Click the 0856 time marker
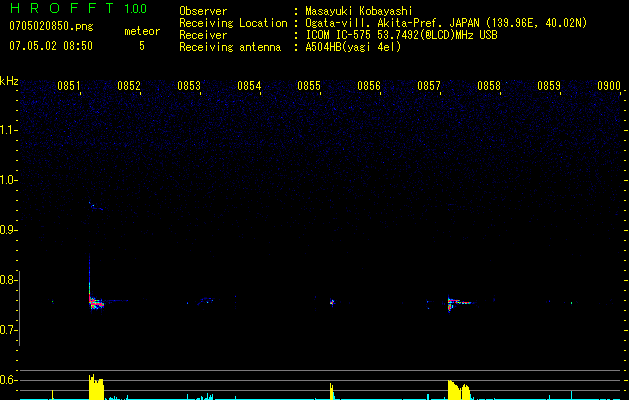This screenshot has width=629, height=400. (369, 86)
